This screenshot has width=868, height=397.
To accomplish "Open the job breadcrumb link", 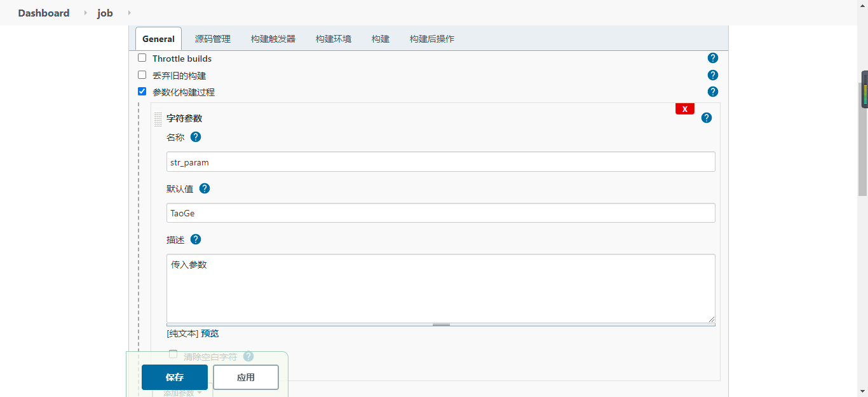I will pos(105,13).
